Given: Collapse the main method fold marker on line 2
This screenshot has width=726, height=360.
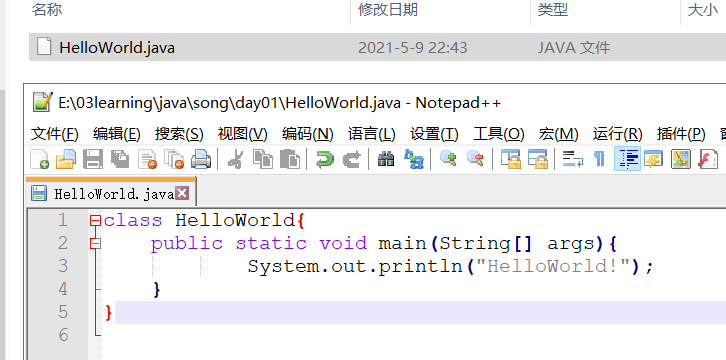Looking at the screenshot, I should pyautogui.click(x=95, y=243).
